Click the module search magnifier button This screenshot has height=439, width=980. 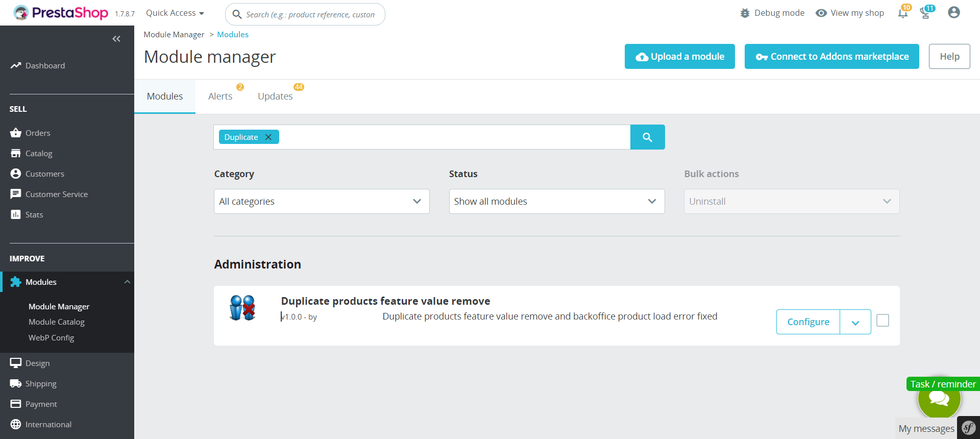pos(648,137)
